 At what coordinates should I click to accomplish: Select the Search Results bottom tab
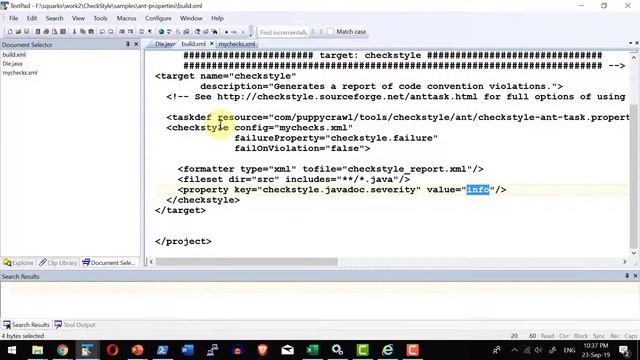tap(27, 325)
